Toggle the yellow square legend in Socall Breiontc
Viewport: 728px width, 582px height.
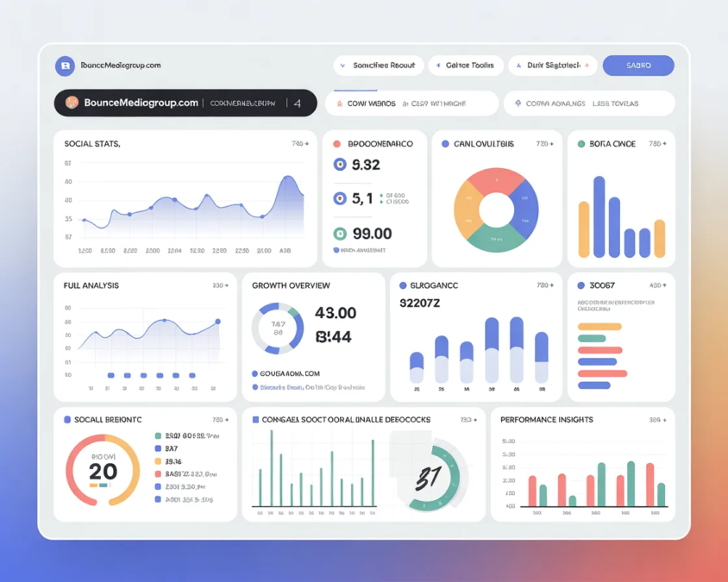click(x=158, y=461)
